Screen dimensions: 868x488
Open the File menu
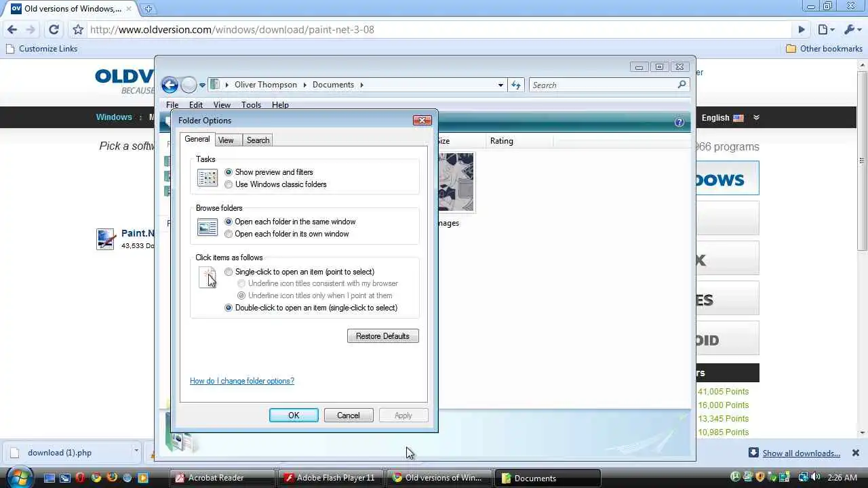point(172,105)
